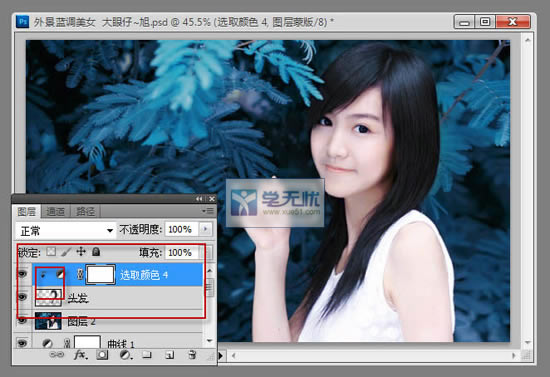Click document vertical scroll up arrow
This screenshot has width=550, height=377.
527,40
